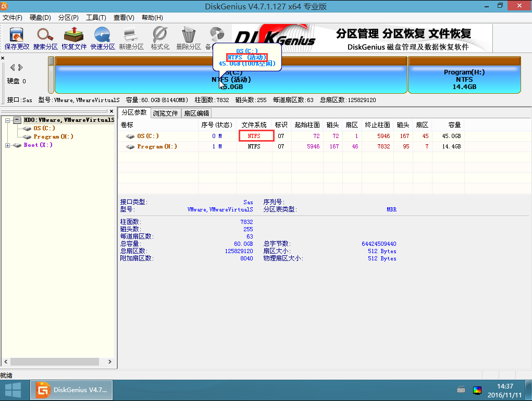Image resolution: width=532 pixels, height=401 pixels.
Task: Open the 帮助(H) menu
Action: (152, 18)
